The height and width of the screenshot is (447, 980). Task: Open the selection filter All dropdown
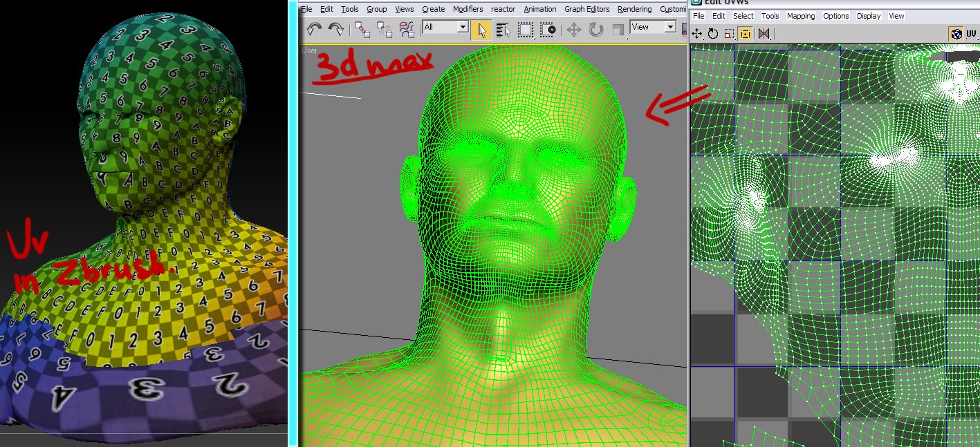point(445,27)
